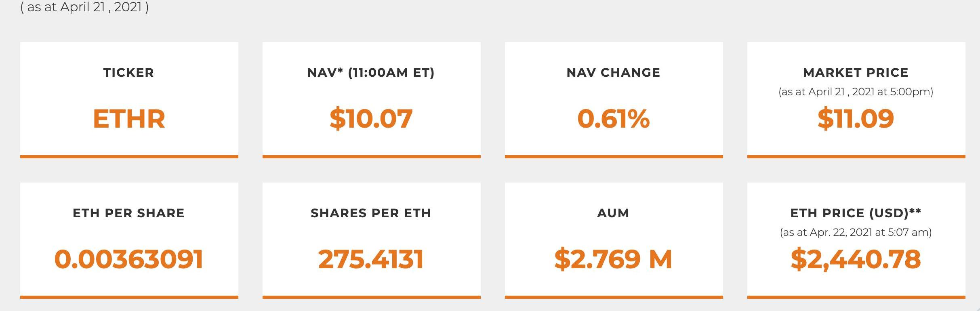Image resolution: width=980 pixels, height=311 pixels.
Task: Click the ETHR ticker symbol value
Action: click(x=129, y=119)
